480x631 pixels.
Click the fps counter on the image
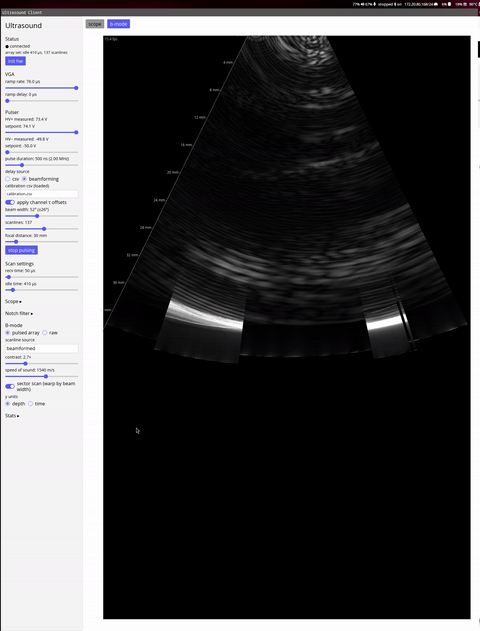(111, 39)
